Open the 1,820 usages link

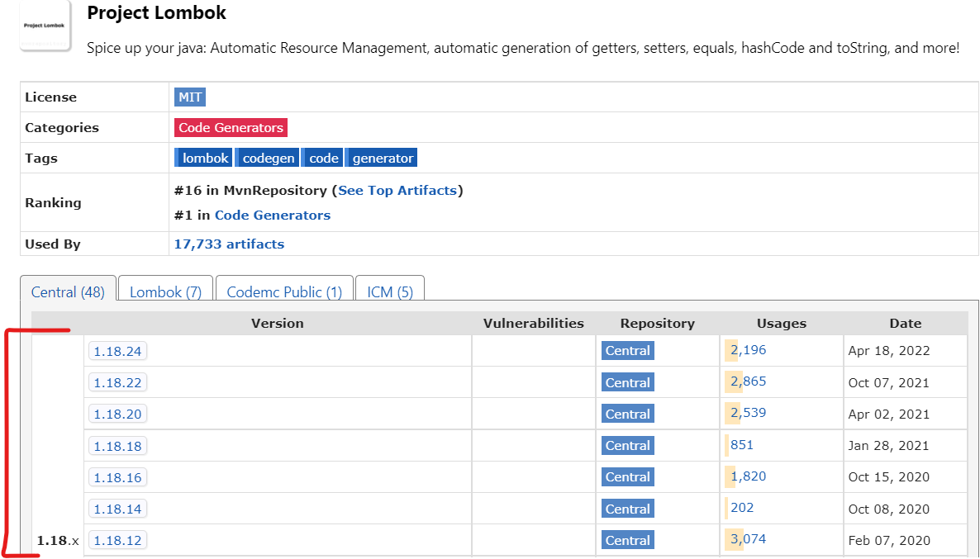click(x=748, y=476)
